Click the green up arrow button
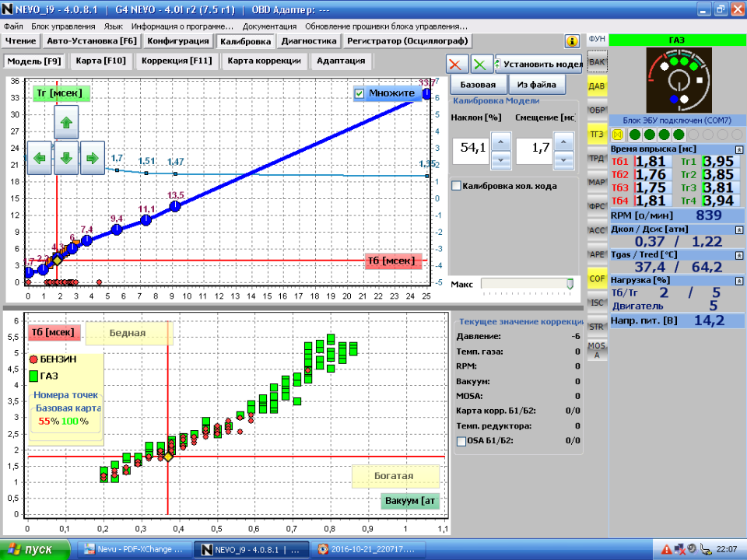The width and height of the screenshot is (747, 560). pos(66,122)
